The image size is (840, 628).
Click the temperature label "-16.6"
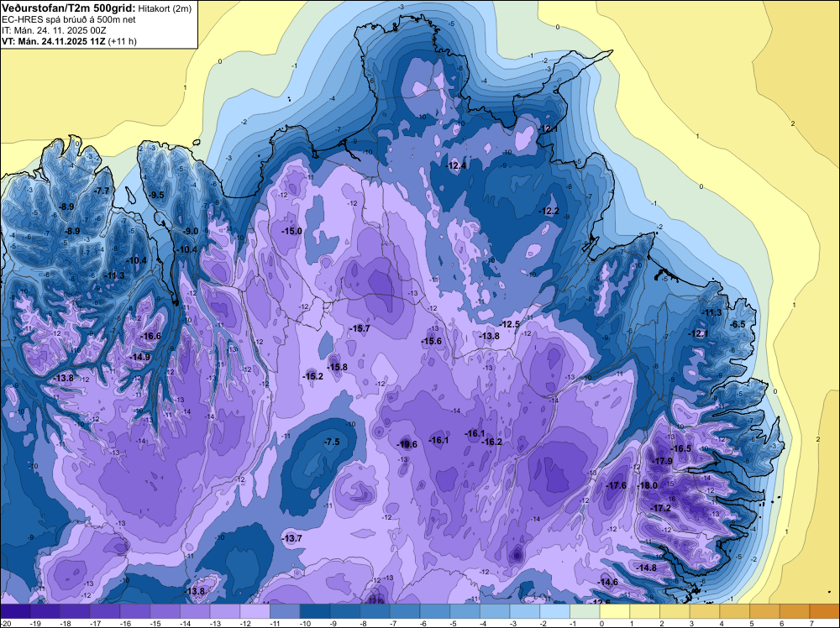pos(150,336)
